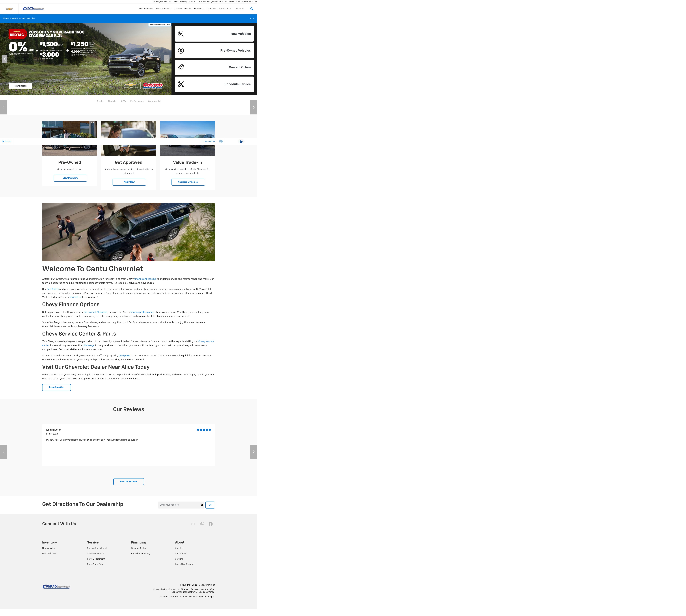The image size is (686, 616).
Task: Click Read All Reviews button
Action: (128, 482)
